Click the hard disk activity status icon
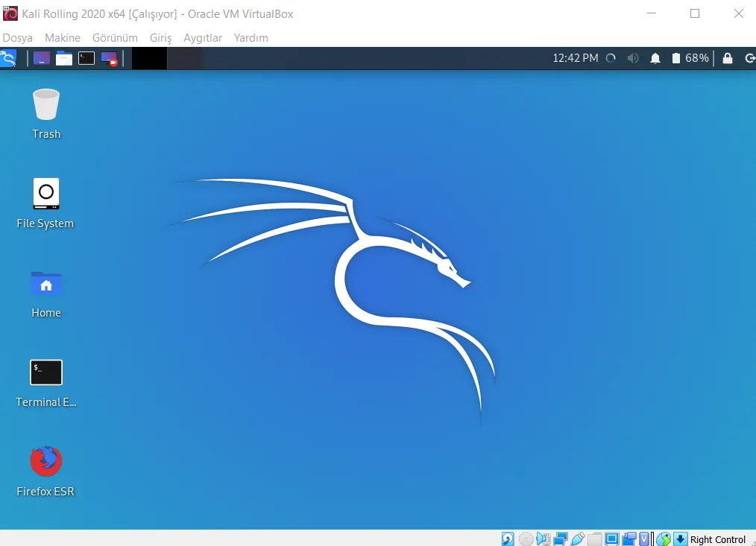Image resolution: width=756 pixels, height=546 pixels. click(x=508, y=539)
